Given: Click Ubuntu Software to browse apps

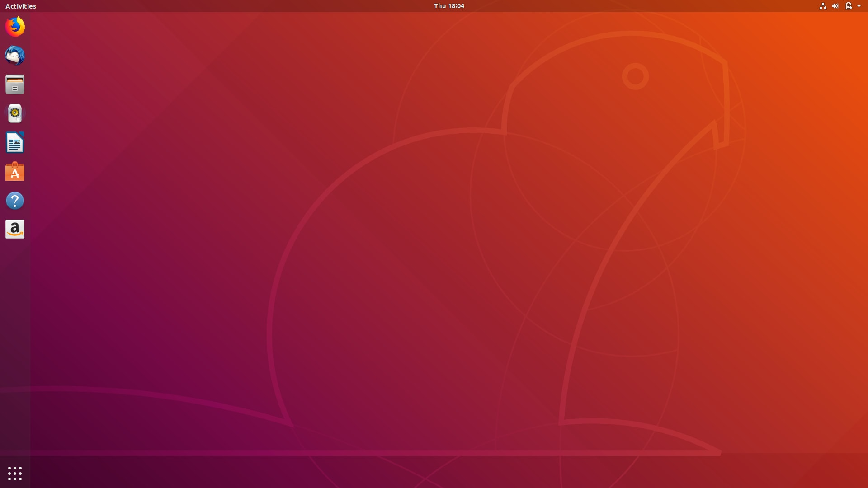Looking at the screenshot, I should click(x=15, y=172).
